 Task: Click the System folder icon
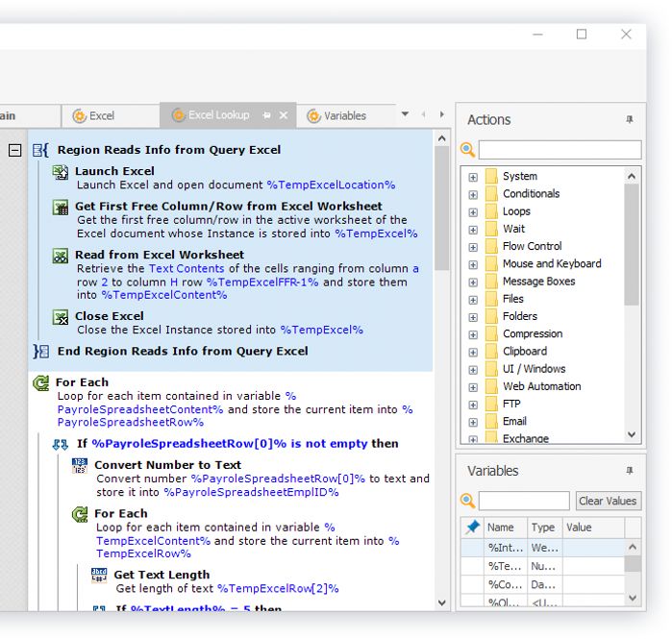(491, 176)
